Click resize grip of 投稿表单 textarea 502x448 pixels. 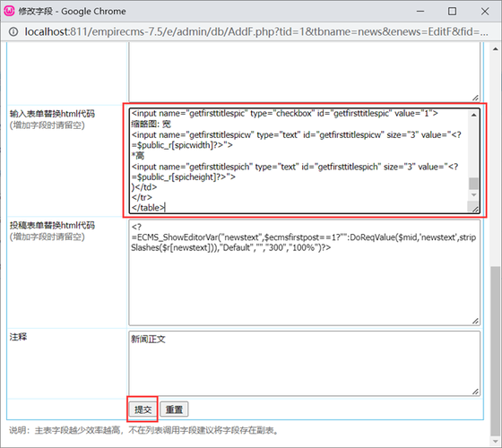pos(475,321)
